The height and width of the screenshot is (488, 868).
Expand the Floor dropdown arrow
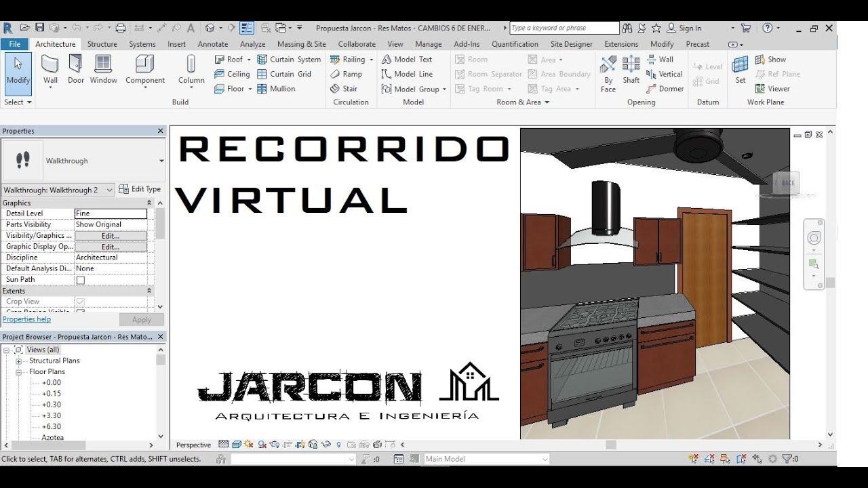(250, 89)
